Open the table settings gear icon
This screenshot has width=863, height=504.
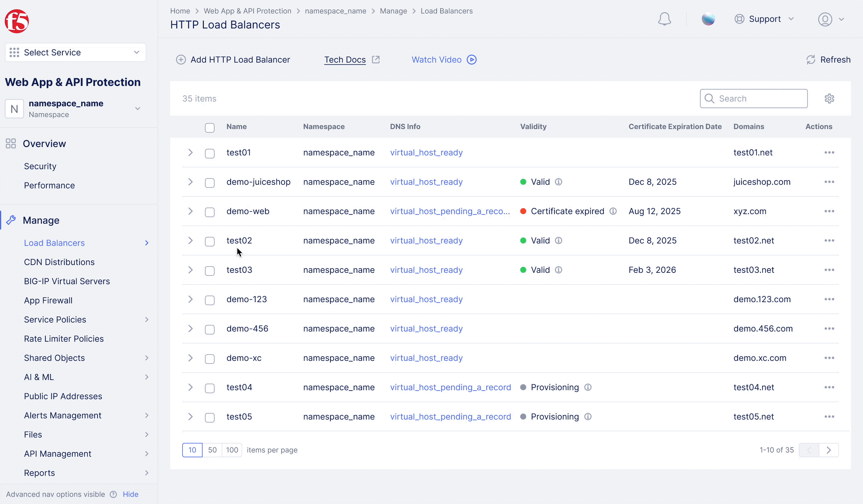click(x=829, y=99)
